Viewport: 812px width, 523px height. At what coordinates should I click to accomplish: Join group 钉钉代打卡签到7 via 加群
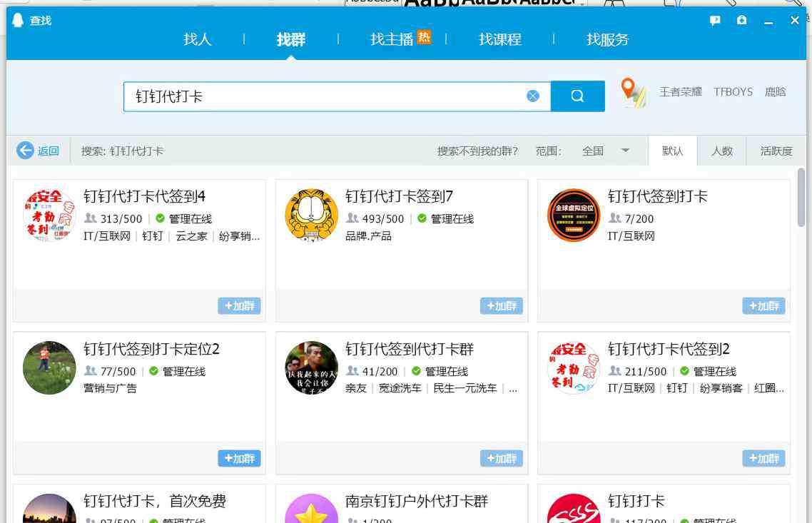click(x=502, y=305)
